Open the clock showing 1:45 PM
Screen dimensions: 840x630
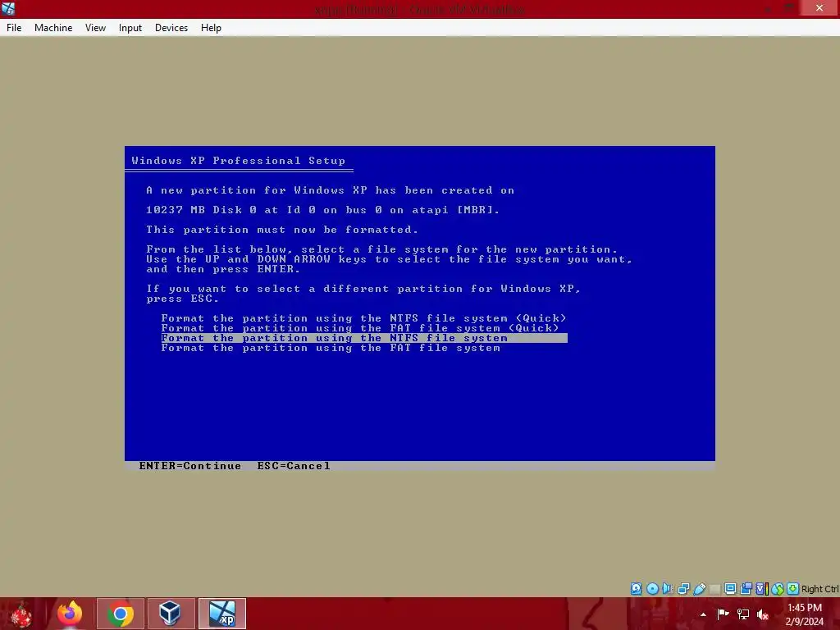(x=804, y=614)
